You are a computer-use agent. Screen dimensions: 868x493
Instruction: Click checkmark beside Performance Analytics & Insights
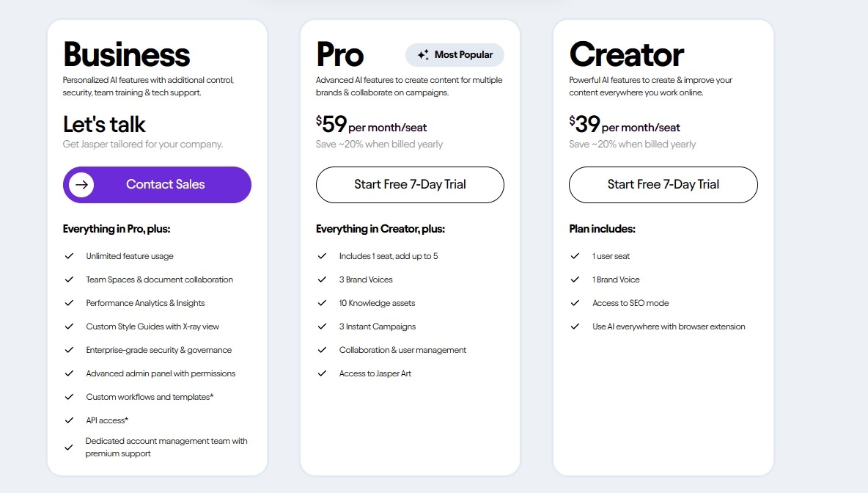[x=69, y=303]
